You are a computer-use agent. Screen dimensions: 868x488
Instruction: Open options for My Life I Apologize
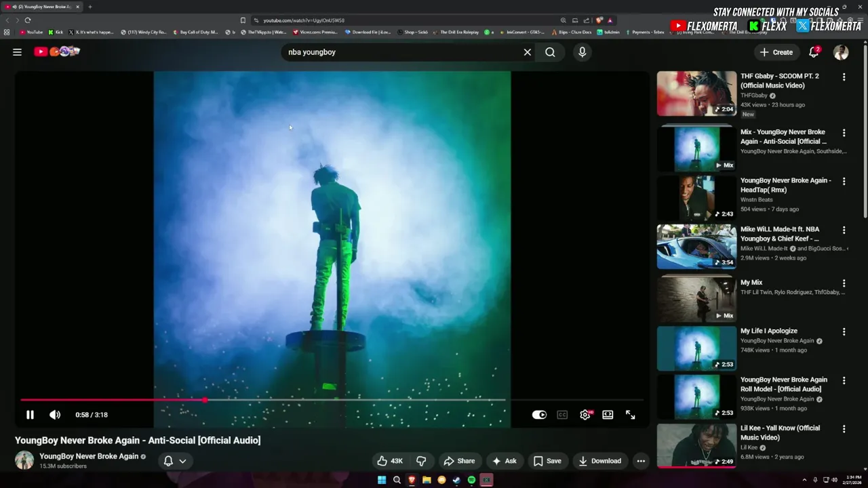coord(844,332)
